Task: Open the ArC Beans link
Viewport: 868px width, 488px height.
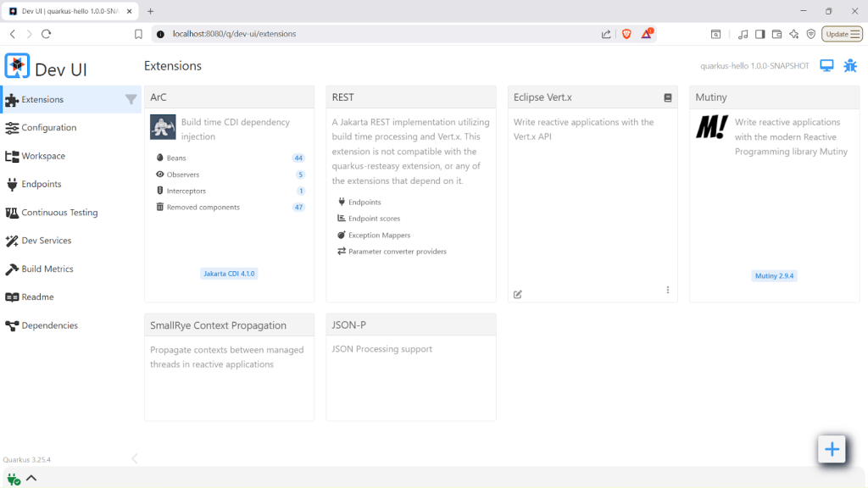Action: tap(176, 158)
